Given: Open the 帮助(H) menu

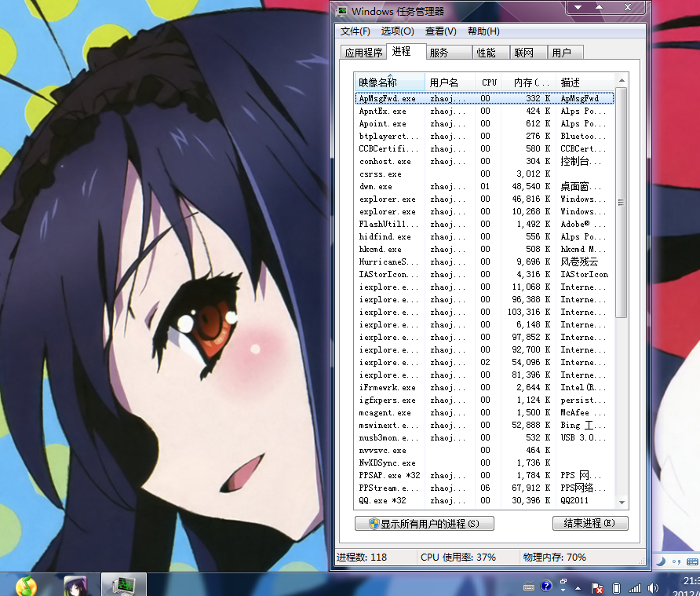Looking at the screenshot, I should tap(483, 31).
